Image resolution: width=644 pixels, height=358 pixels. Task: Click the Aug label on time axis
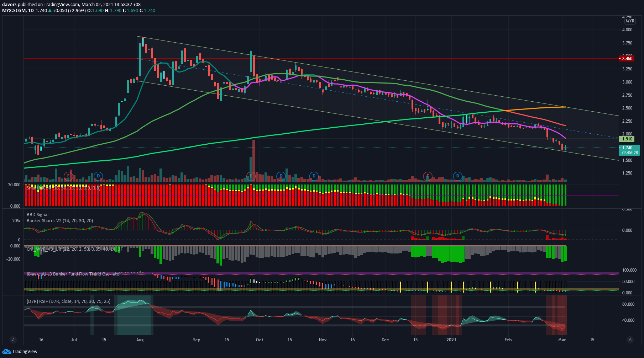point(140,340)
